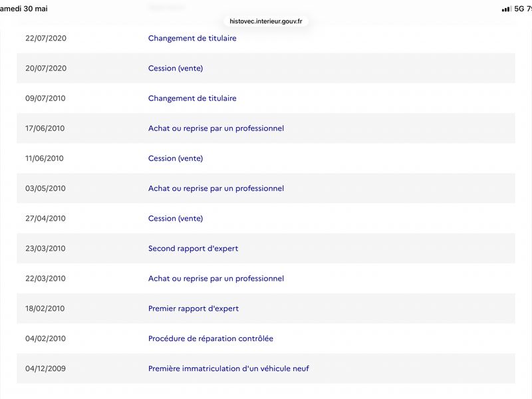Viewport: 532px width, 399px height.
Task: Tap the date 04/02/2010
Action: [45, 338]
